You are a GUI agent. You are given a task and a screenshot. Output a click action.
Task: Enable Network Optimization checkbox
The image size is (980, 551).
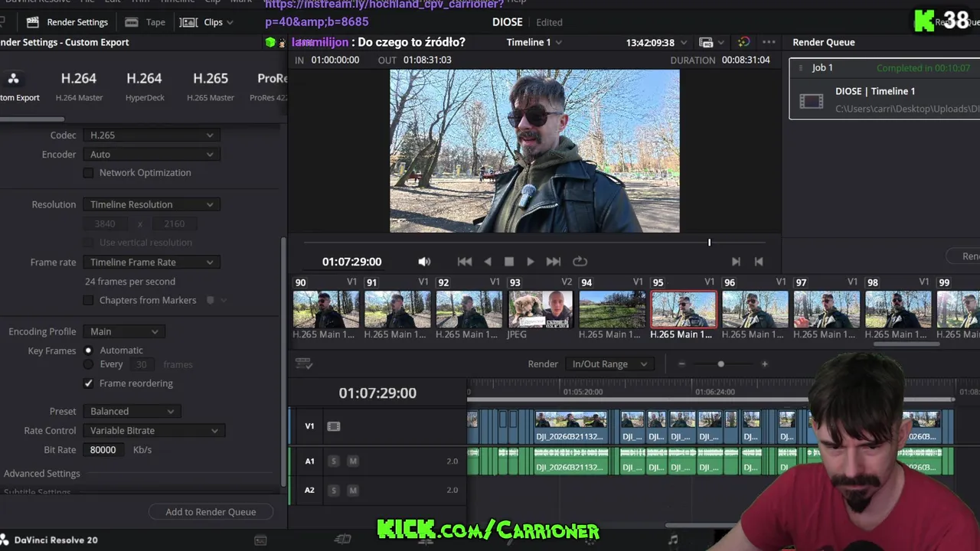[x=88, y=173]
